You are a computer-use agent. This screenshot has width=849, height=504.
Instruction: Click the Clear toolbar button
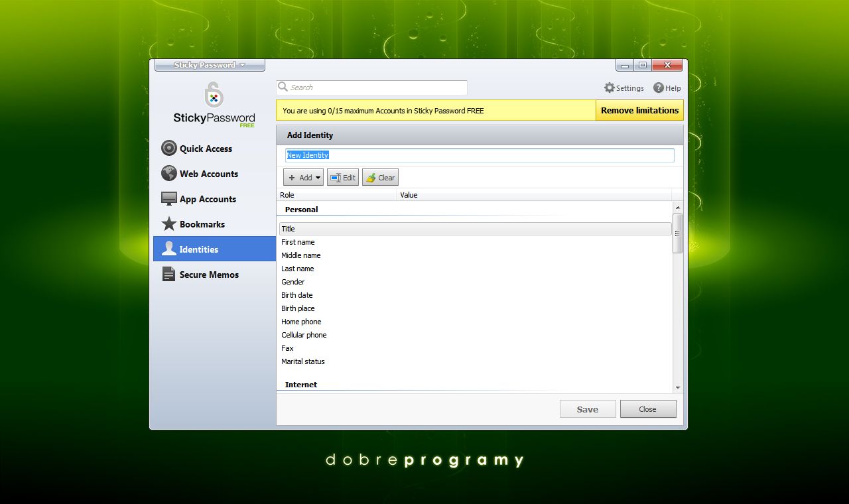click(380, 177)
